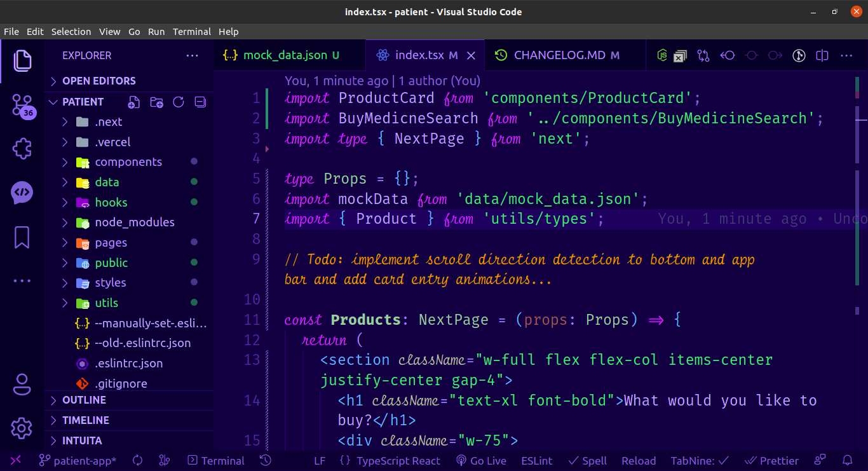Toggle TabNine status bar item
Screen dimensions: 868x471
tap(700, 461)
